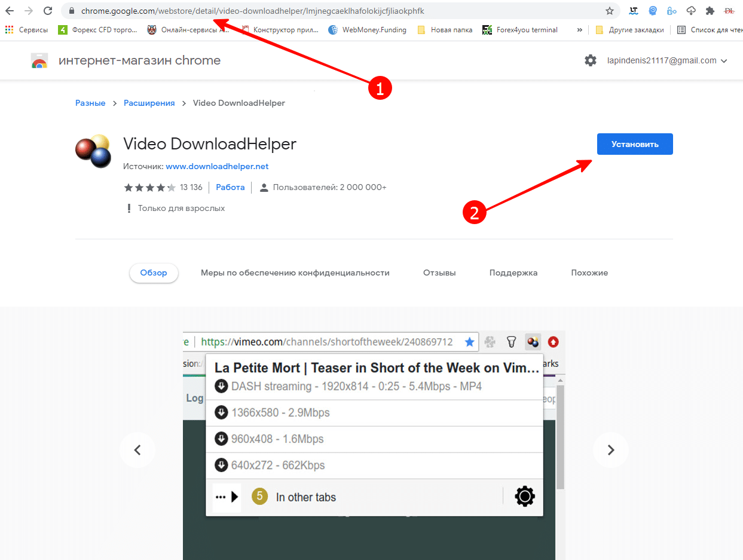This screenshot has height=560, width=743.
Task: Switch to the Отзывы tab
Action: pos(439,273)
